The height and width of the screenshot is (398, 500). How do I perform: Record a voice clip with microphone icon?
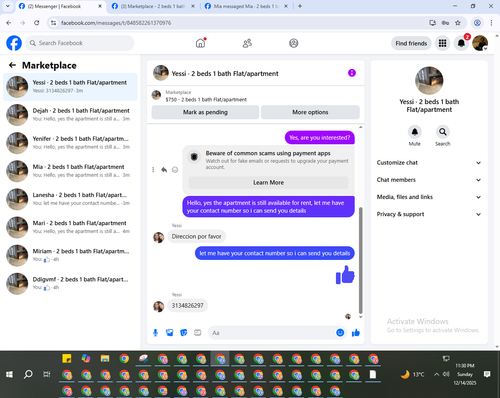pos(155,333)
